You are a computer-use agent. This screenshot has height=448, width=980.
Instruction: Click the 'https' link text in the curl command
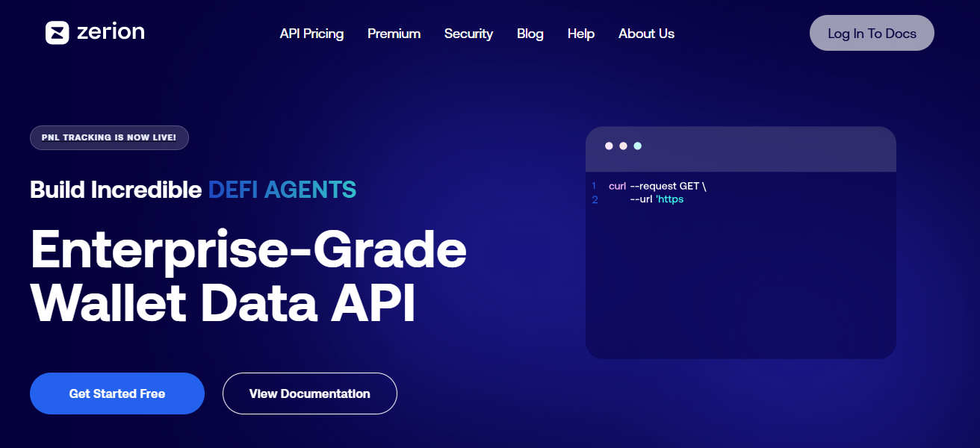pyautogui.click(x=670, y=199)
